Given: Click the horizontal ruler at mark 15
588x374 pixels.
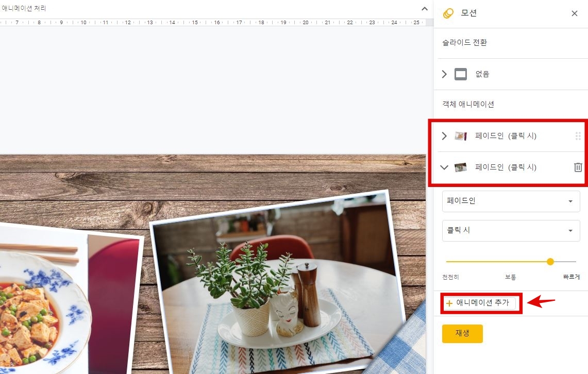Looking at the screenshot, I should tap(195, 23).
